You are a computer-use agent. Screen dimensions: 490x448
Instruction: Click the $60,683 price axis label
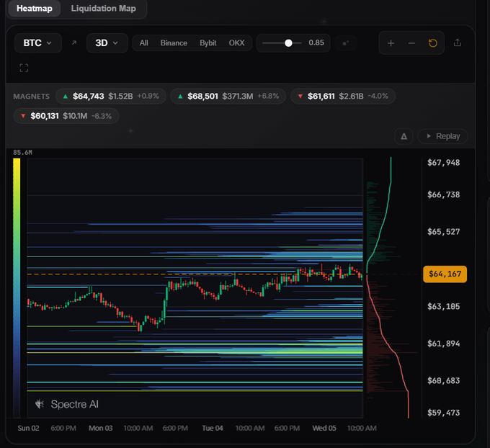pos(444,380)
